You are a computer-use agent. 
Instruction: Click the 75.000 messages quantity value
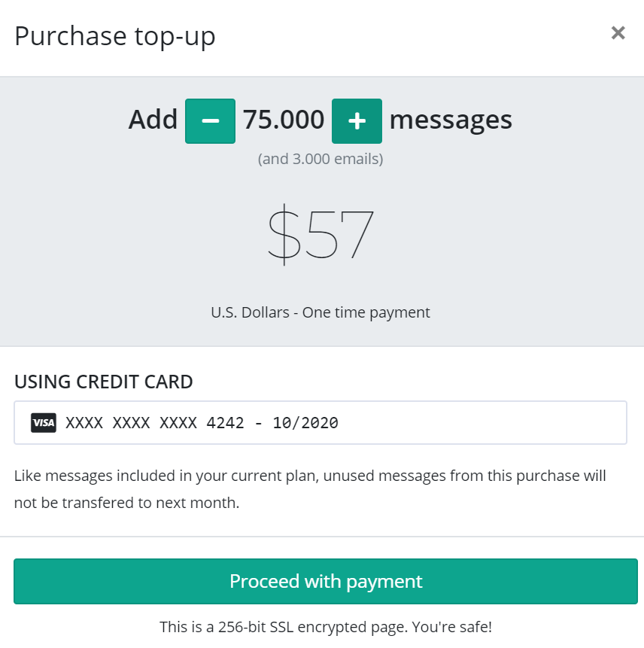(x=284, y=120)
